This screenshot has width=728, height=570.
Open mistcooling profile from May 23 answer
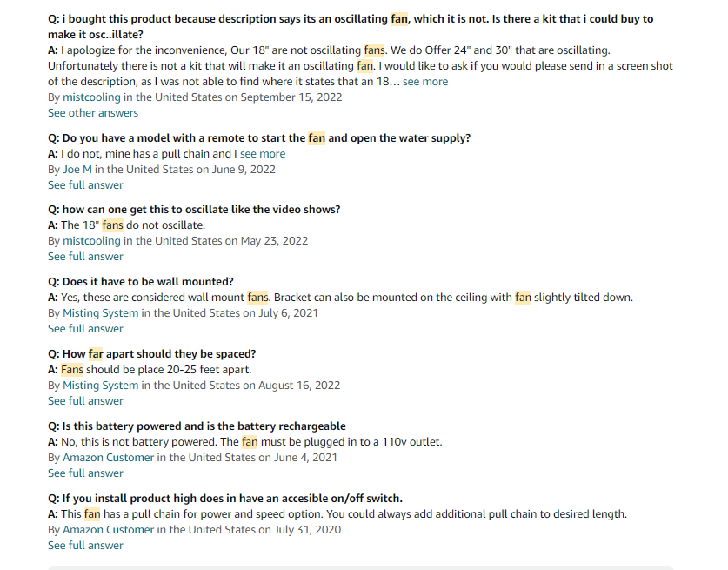click(91, 241)
